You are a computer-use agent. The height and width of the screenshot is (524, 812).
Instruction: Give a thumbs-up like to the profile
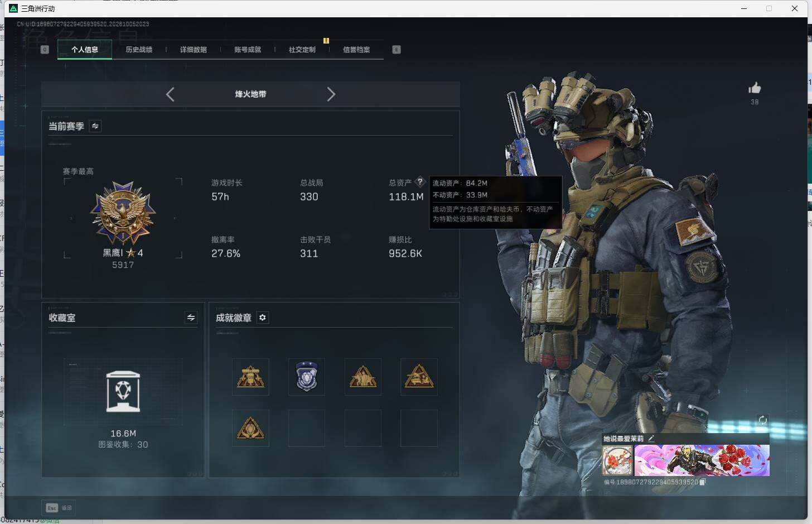click(755, 88)
